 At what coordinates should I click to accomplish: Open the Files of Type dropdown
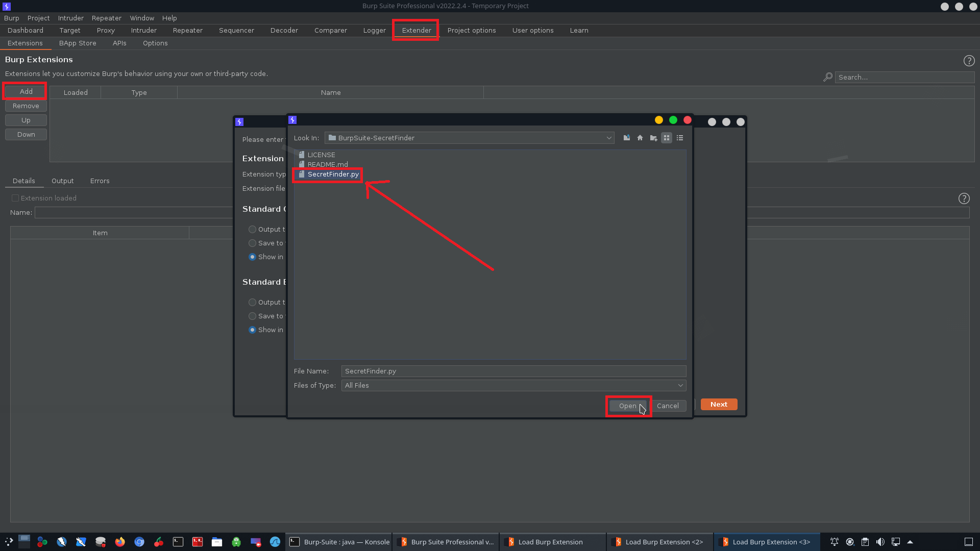coord(680,385)
